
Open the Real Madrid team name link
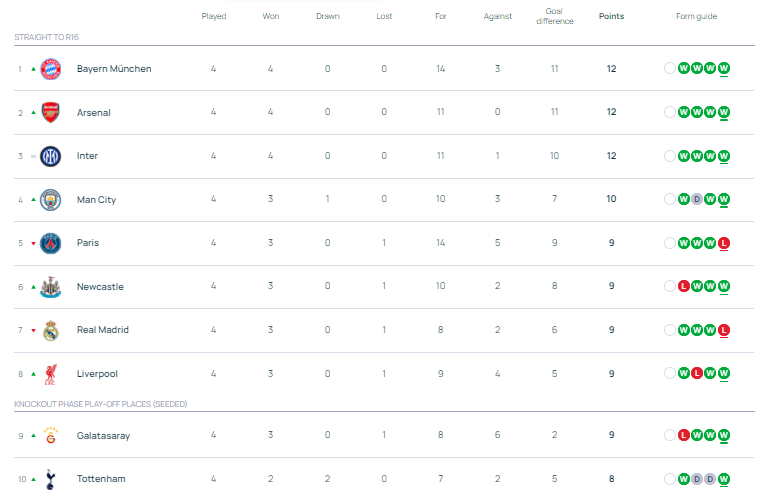coord(102,330)
